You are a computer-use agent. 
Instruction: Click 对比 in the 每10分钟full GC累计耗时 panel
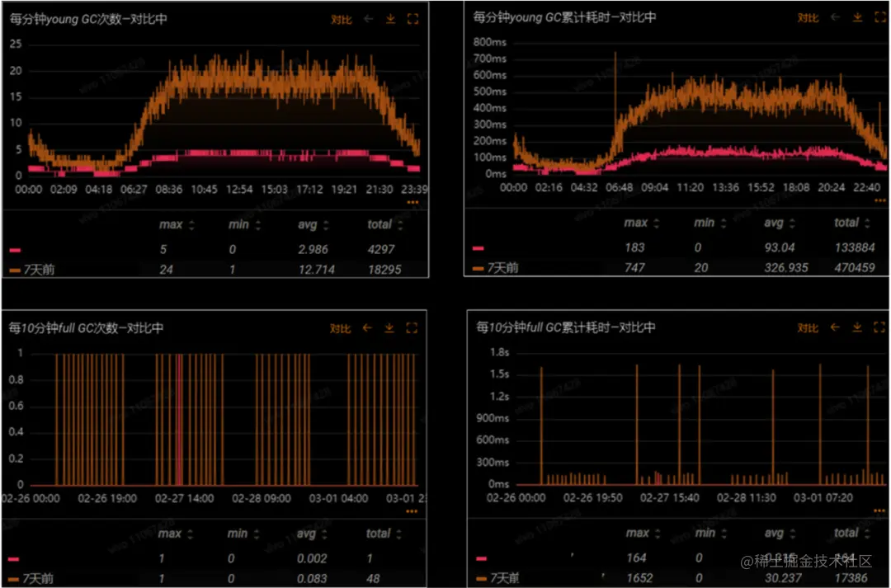tap(808, 327)
